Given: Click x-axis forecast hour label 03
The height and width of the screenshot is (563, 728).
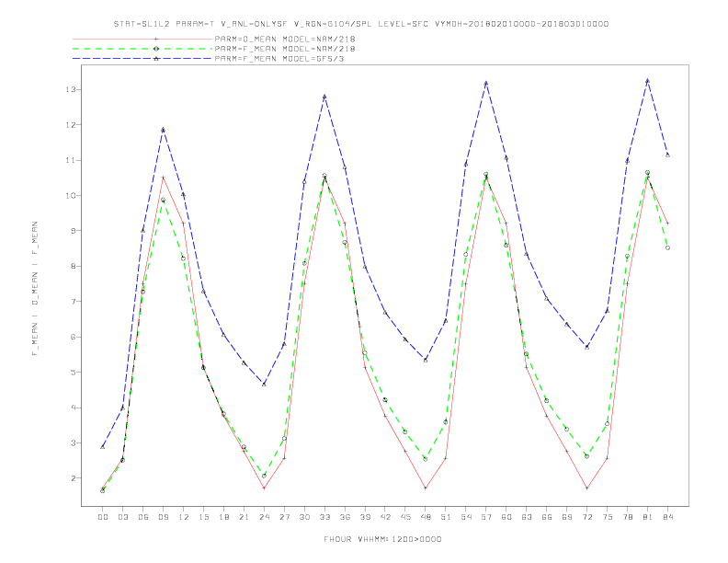Looking at the screenshot, I should click(x=122, y=517).
